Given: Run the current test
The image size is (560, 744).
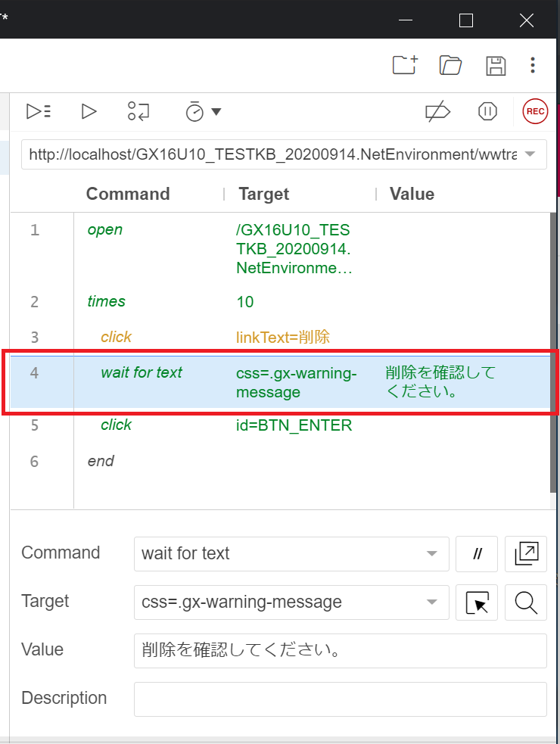Looking at the screenshot, I should (x=89, y=111).
